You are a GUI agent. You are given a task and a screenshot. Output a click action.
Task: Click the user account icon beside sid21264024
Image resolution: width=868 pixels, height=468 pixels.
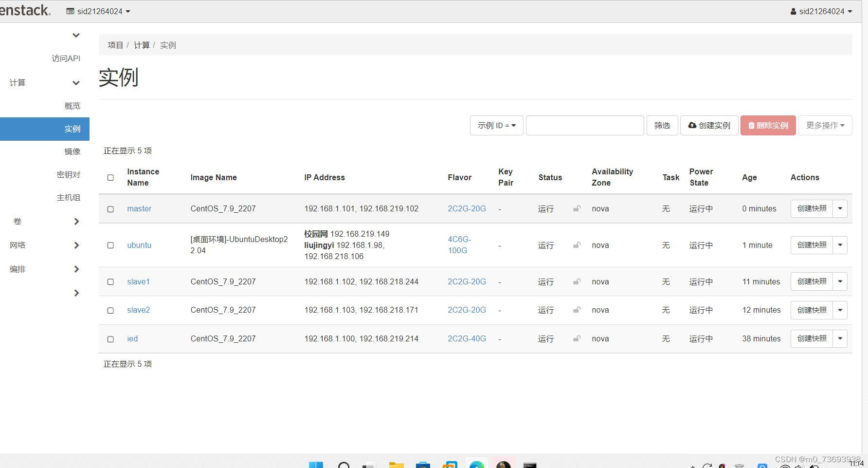(x=794, y=11)
